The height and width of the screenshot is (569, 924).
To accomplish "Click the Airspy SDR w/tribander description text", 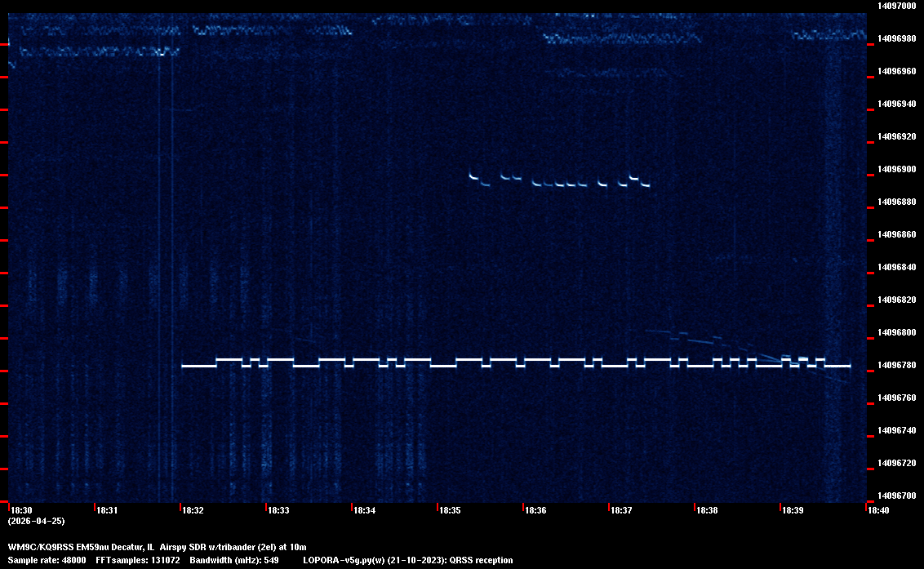I will tap(233, 547).
